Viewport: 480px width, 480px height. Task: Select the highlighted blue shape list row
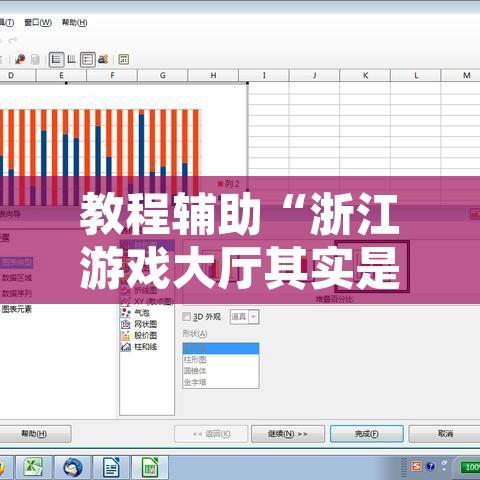tap(221, 348)
